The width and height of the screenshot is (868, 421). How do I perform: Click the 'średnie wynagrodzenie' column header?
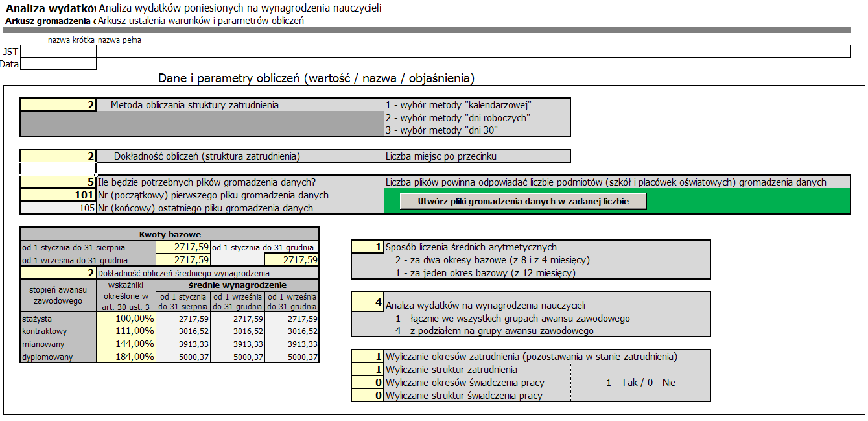coord(237,285)
